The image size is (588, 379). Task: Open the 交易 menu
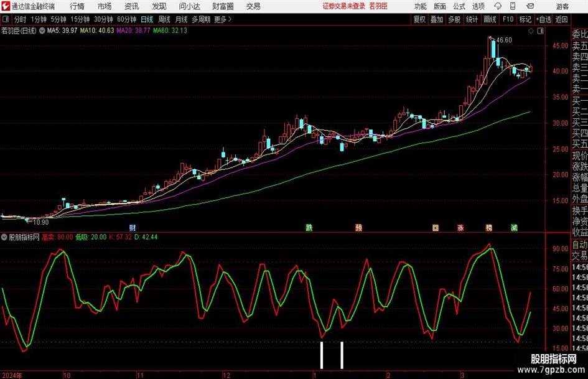point(253,6)
